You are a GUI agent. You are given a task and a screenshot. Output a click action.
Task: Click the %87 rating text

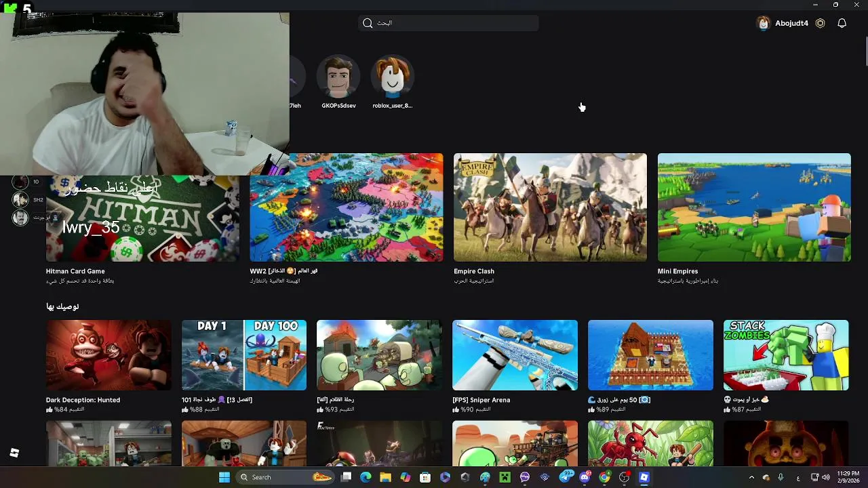point(745,409)
